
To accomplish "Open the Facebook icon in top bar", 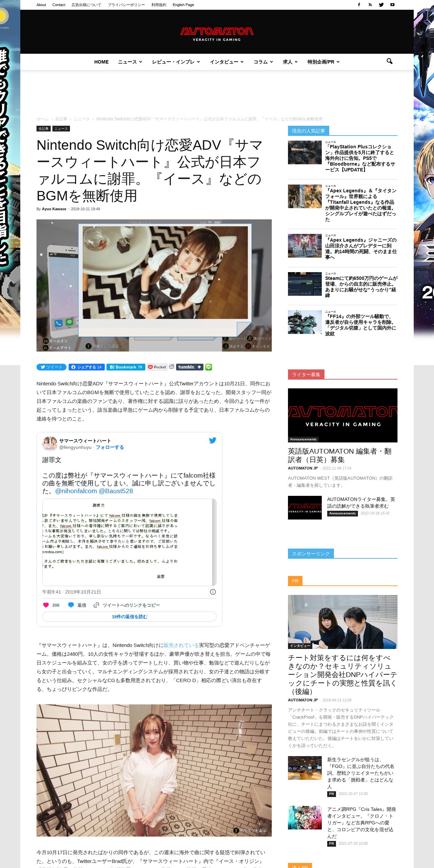I will tap(359, 5).
